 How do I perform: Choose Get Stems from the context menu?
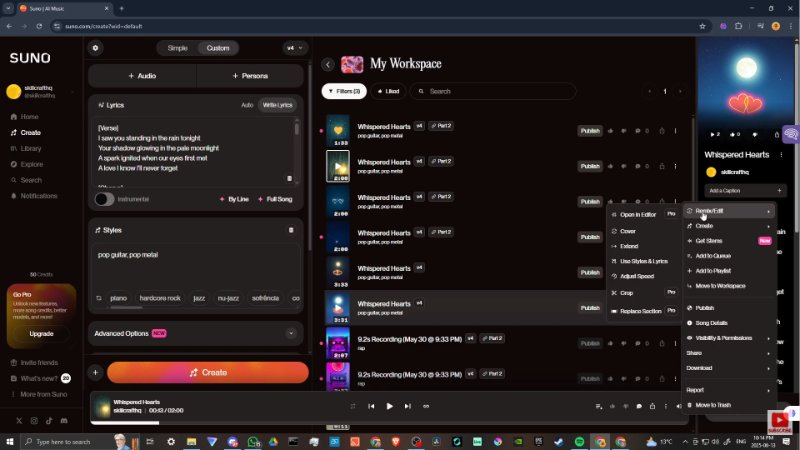(709, 241)
